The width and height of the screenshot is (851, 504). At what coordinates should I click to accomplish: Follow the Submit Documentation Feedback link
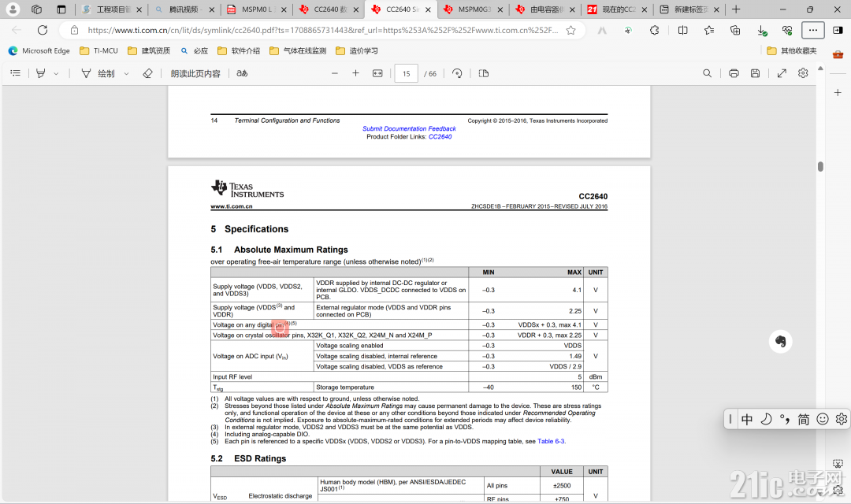[x=409, y=128]
